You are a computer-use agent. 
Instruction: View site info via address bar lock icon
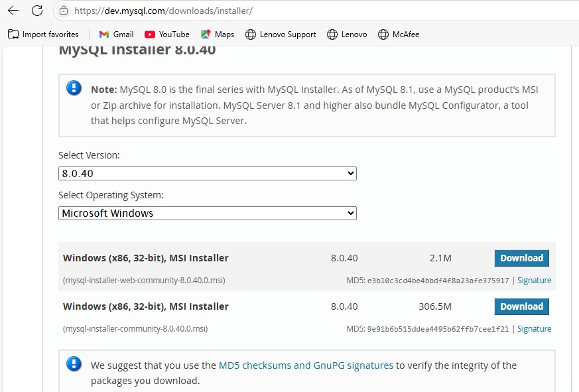coord(64,11)
